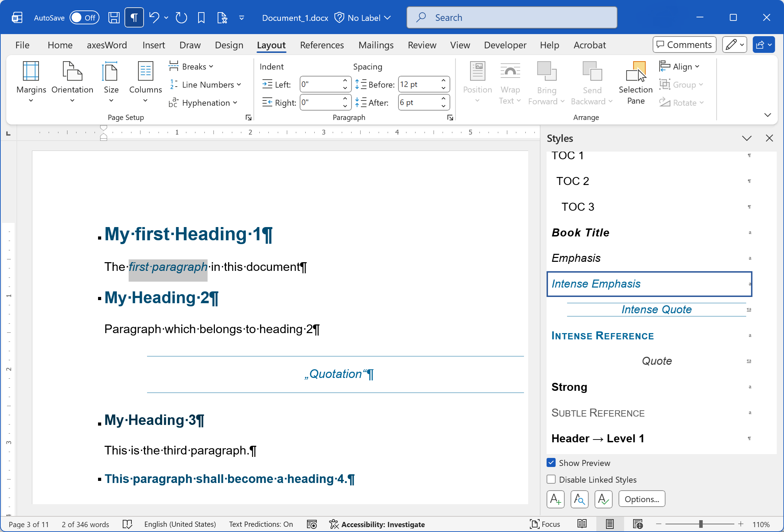Open the Orientation options
Viewport: 784px width, 532px height.
click(x=72, y=82)
